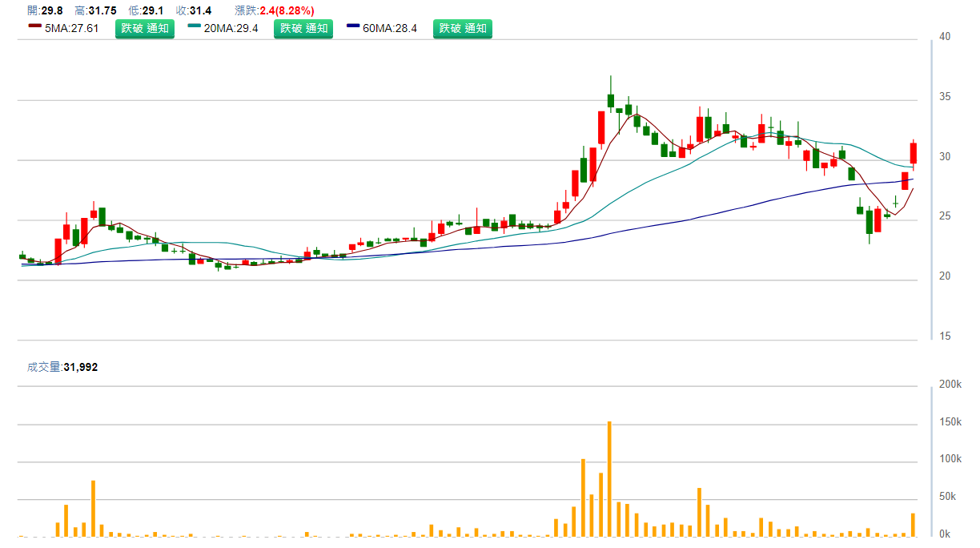
Task: Click the latest red candlestick at far right
Action: click(914, 153)
